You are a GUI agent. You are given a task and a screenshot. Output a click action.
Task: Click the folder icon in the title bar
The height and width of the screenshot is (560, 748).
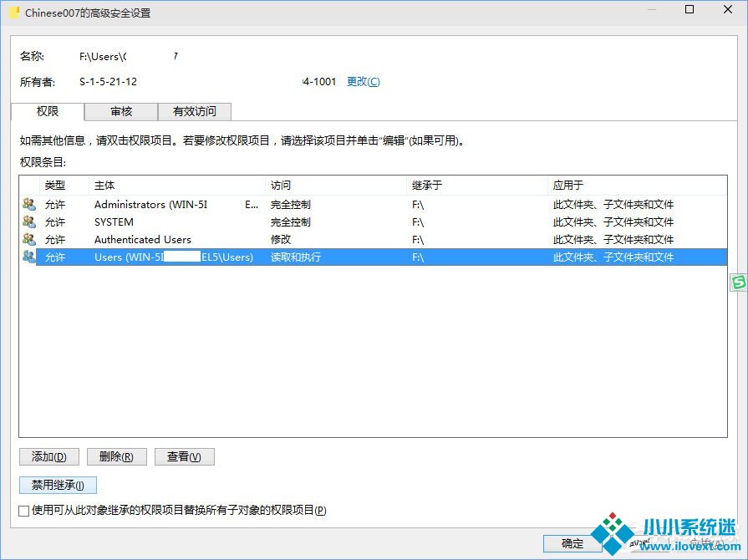(14, 13)
